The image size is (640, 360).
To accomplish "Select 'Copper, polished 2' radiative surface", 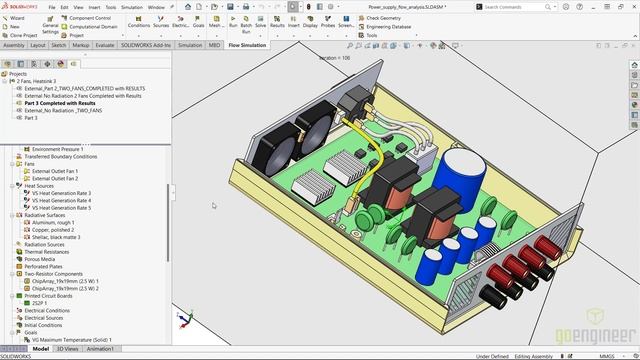I will click(x=53, y=230).
